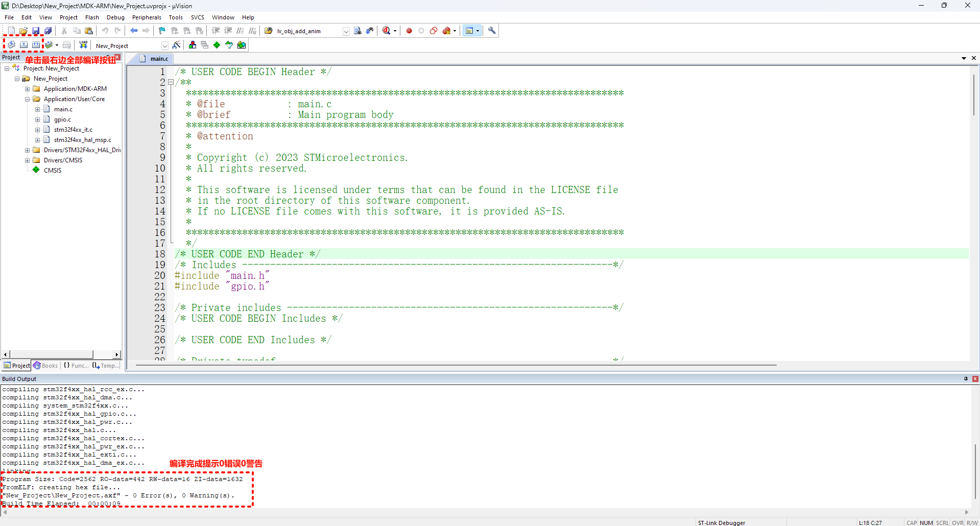The width and height of the screenshot is (980, 526).
Task: Pin the Build Output panel
Action: (966, 379)
